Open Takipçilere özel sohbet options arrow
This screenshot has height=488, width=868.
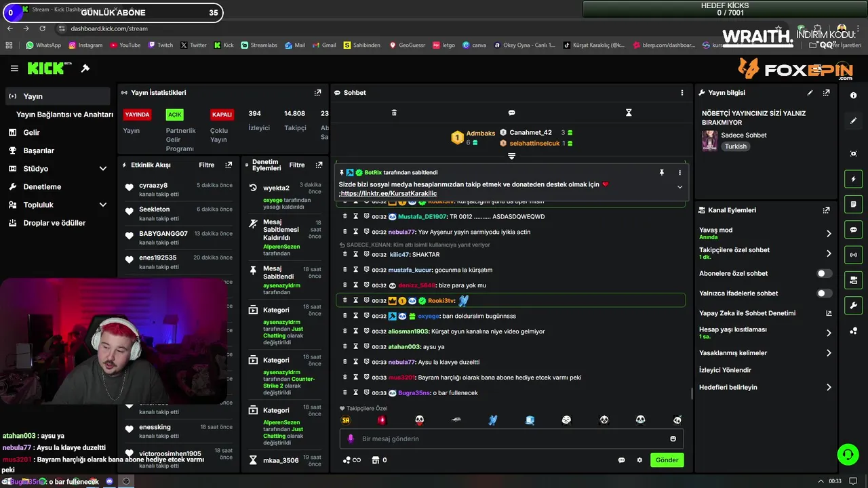tap(828, 253)
